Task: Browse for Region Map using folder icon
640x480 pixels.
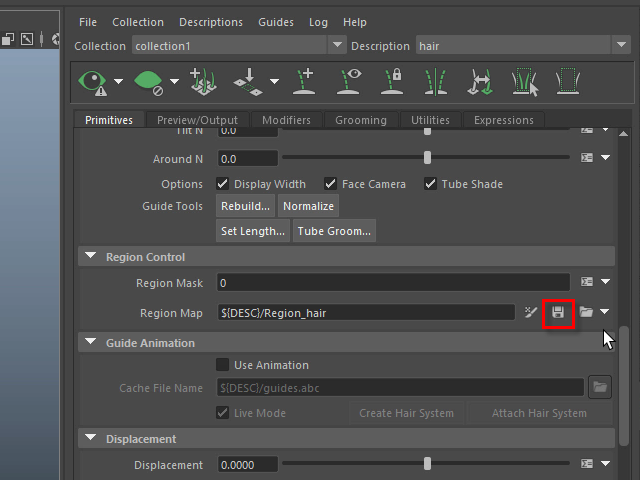Action: click(x=587, y=313)
